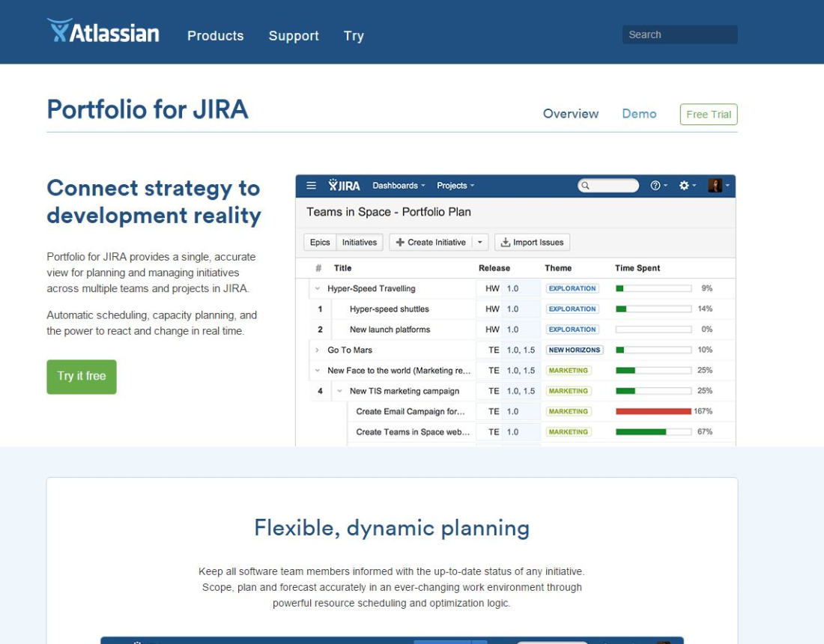Select the Epics tab
Screen dimensions: 824x644
pyautogui.click(x=320, y=242)
